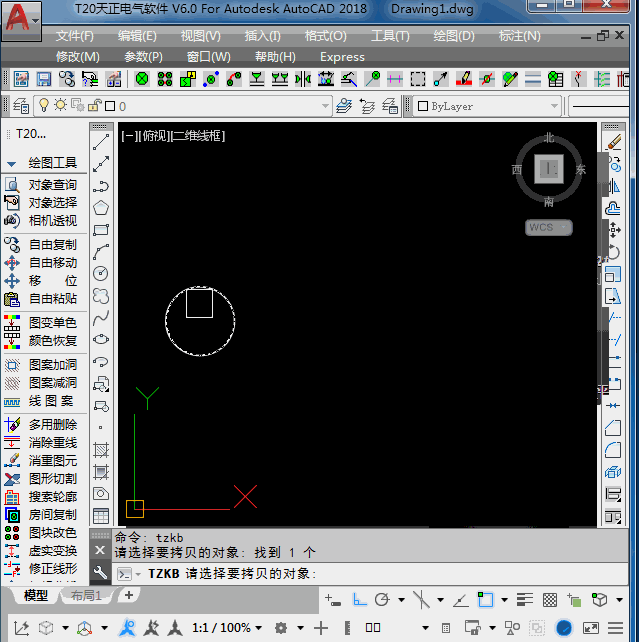Select the Hatch tool
The height and width of the screenshot is (642, 639).
coord(101,450)
